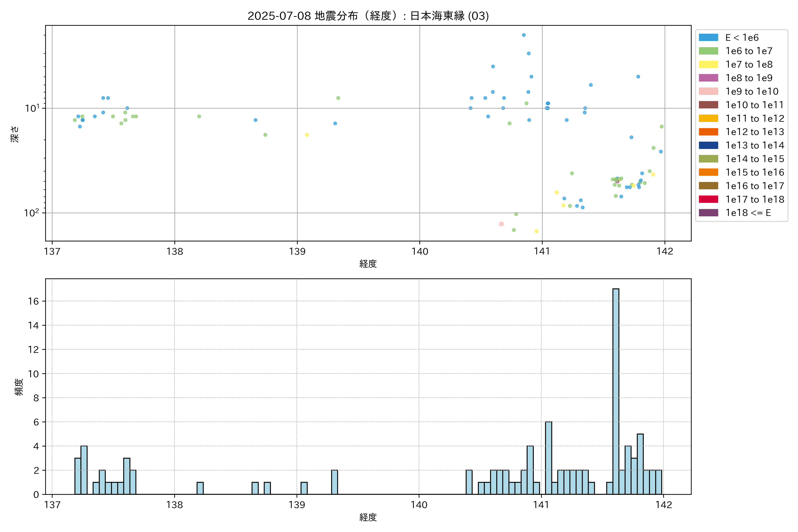Click the 1e11 to 1e12 legend entry
The height and width of the screenshot is (532, 798).
(755, 118)
